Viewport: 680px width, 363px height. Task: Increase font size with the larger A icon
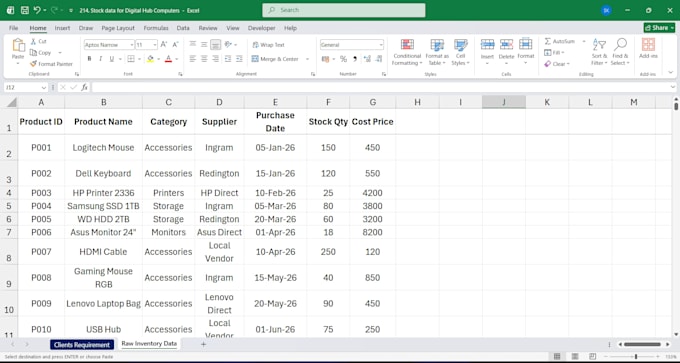[x=164, y=45]
